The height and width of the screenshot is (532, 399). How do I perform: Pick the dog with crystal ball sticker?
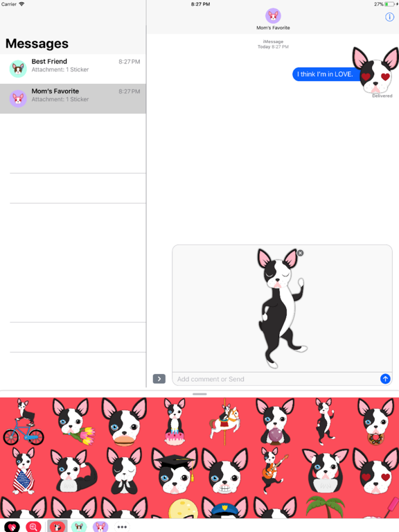276,422
